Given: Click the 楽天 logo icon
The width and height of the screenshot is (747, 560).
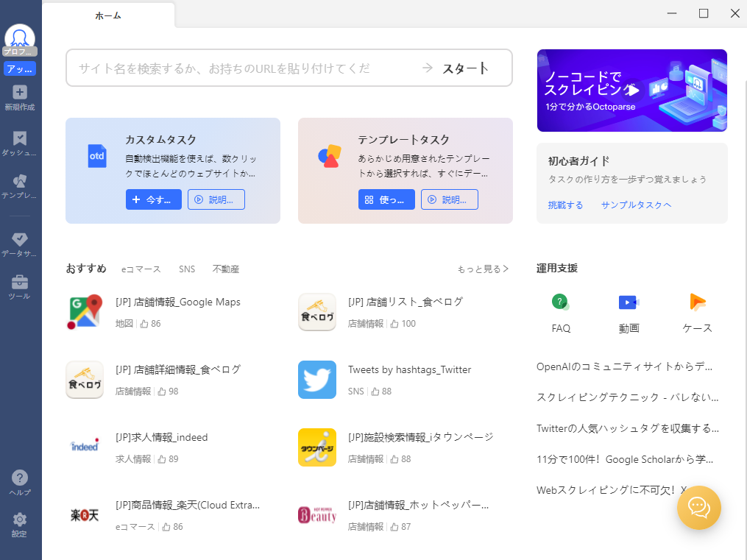Looking at the screenshot, I should coord(85,515).
